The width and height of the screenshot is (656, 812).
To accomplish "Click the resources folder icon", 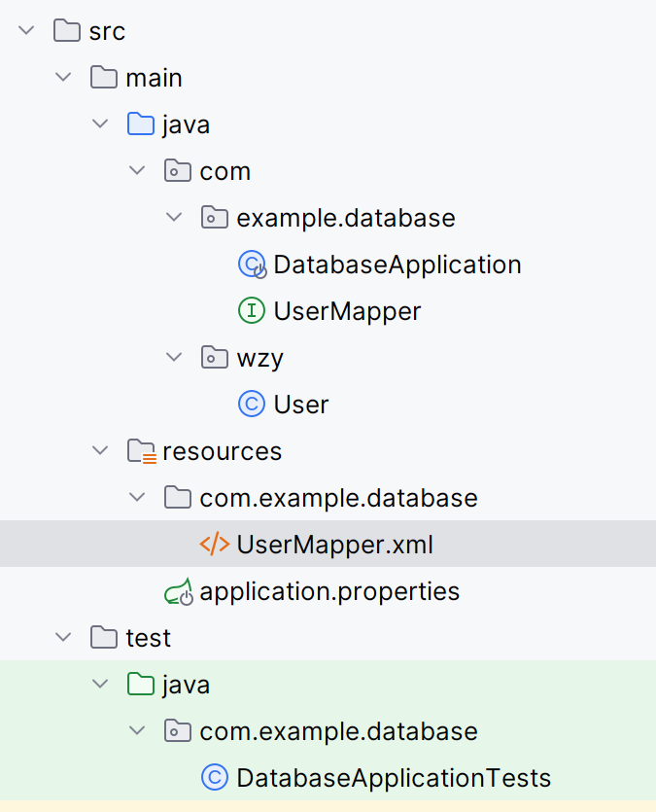I will tap(141, 451).
